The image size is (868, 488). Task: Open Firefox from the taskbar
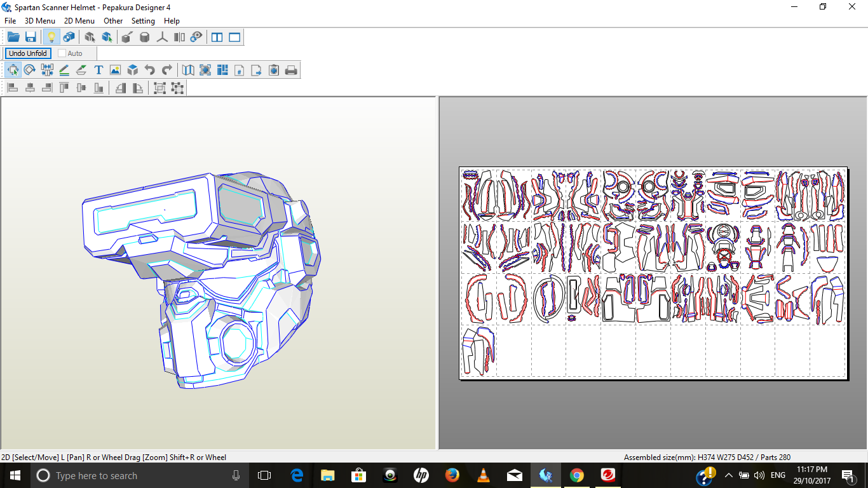452,475
